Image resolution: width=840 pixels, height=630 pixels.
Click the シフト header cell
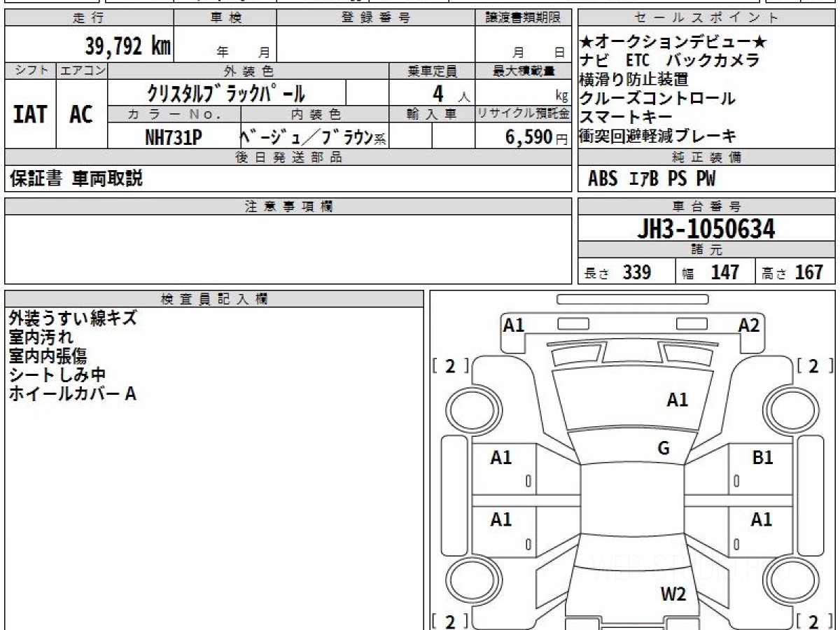click(x=30, y=71)
